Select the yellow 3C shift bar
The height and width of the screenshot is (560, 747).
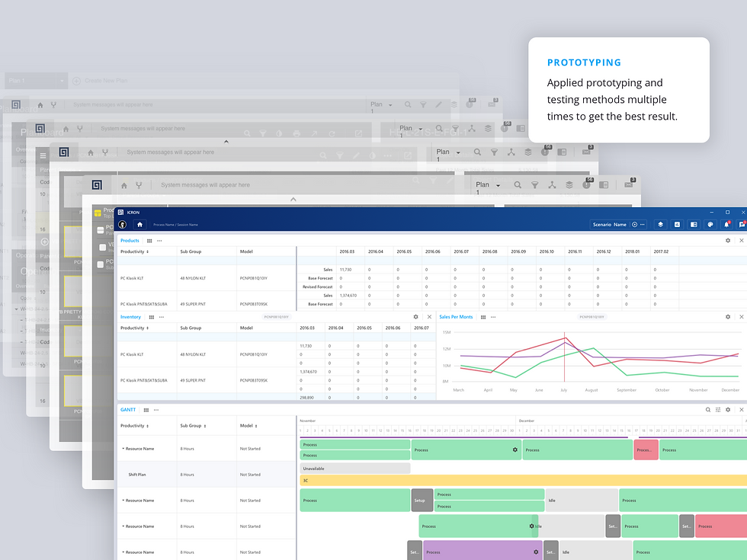coord(523,481)
